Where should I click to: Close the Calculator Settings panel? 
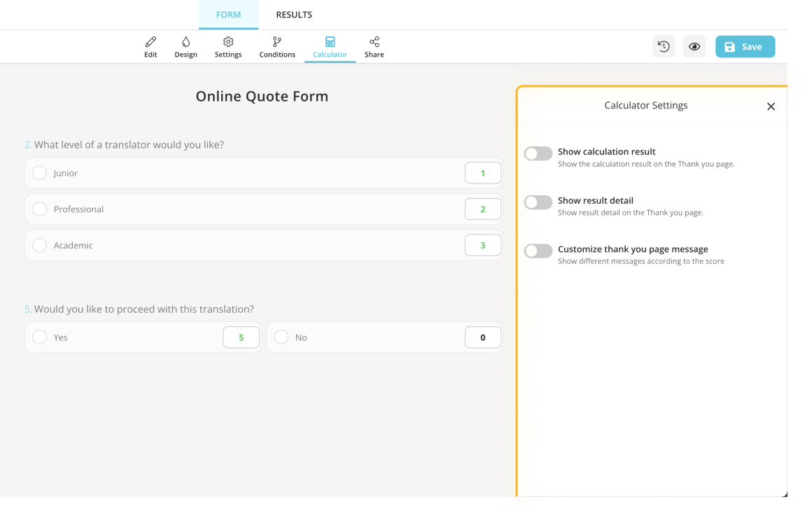click(x=771, y=106)
